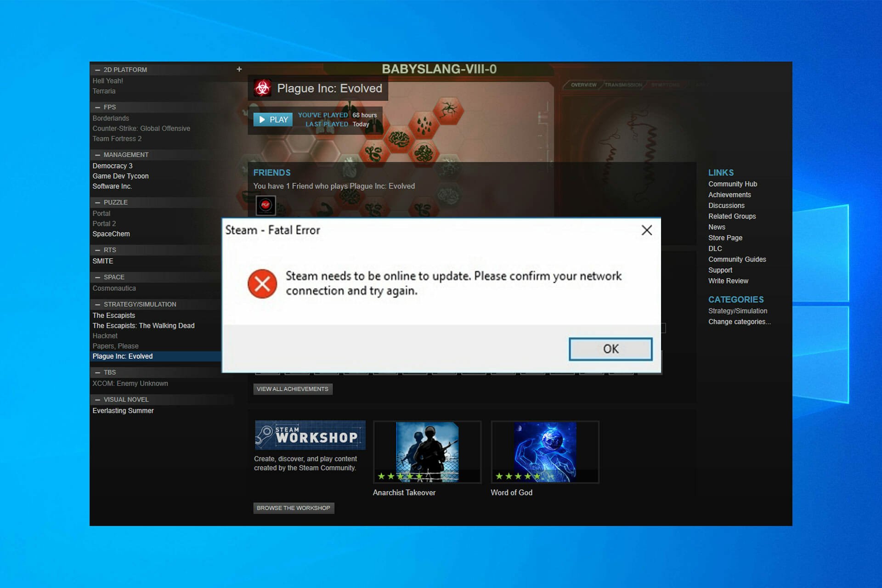Image resolution: width=882 pixels, height=588 pixels.
Task: Select SpaceChem in the game list
Action: click(x=111, y=234)
